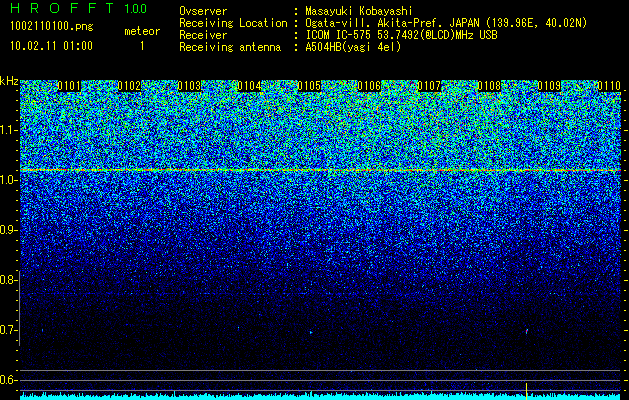Click the 0.7 kHz axis label
Viewport: 629px width, 400px height.
[x=7, y=330]
